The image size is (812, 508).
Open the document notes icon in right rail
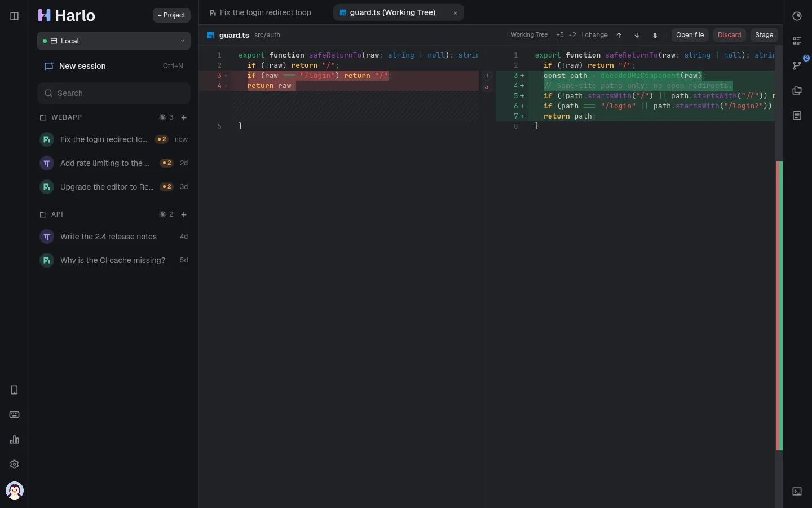pos(797,116)
